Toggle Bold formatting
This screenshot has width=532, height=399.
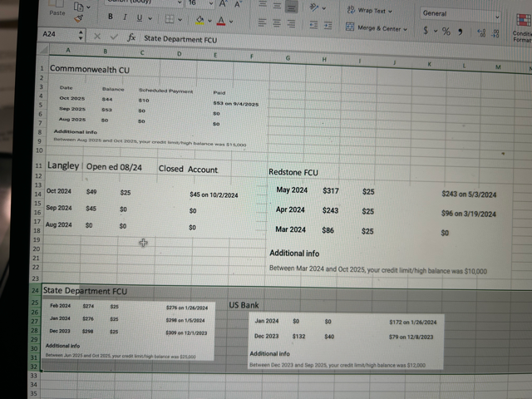point(111,17)
